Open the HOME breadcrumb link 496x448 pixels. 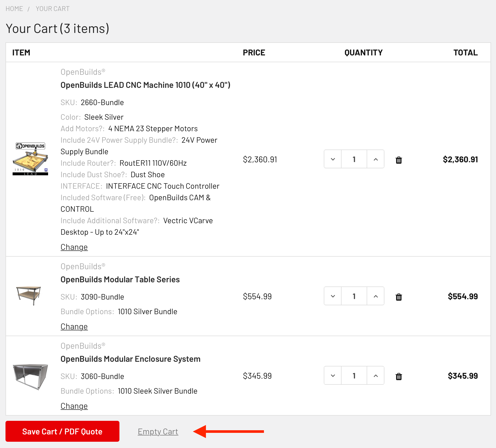tap(14, 9)
